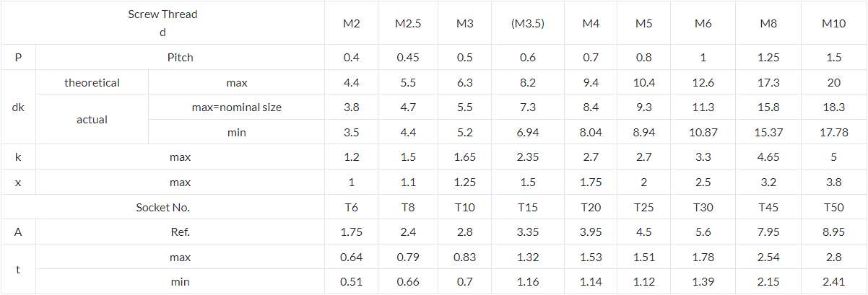Click the value 0.51 under M2
Image resolution: width=868 pixels, height=295 pixels.
tap(351, 282)
